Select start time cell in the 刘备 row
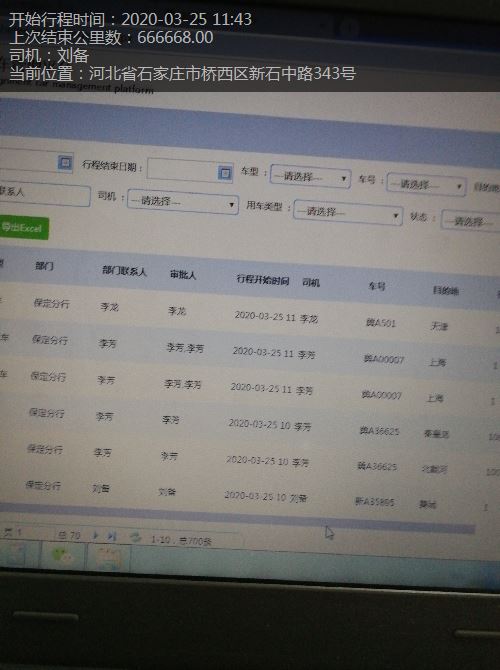Screen dimensions: 500x670 [x=255, y=495]
